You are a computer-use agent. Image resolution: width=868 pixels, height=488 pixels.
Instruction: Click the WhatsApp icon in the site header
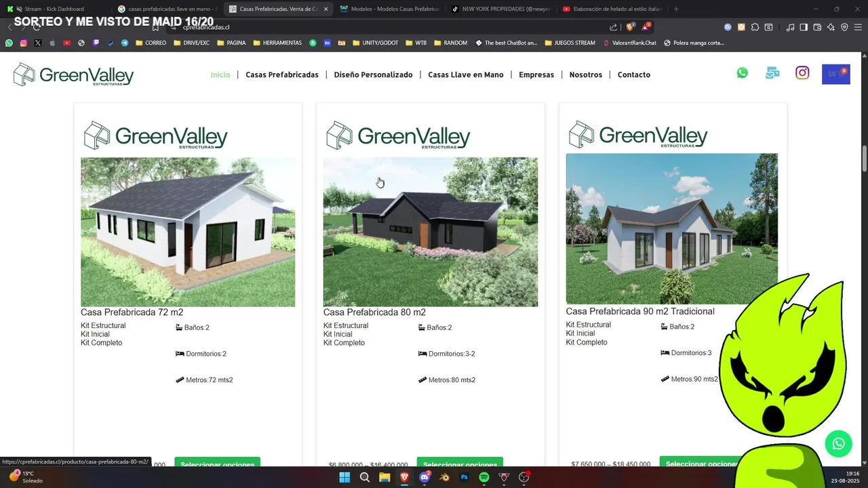click(x=743, y=73)
